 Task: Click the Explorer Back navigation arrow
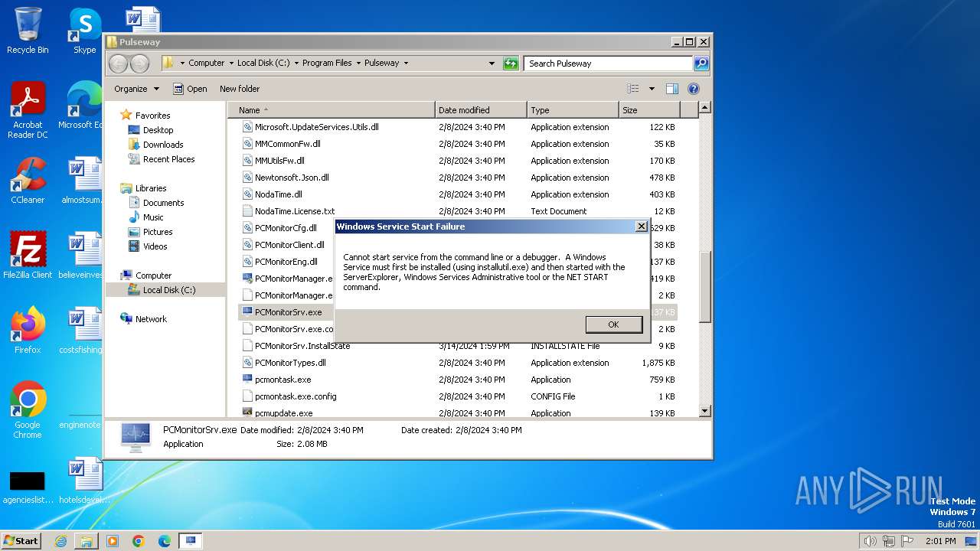118,64
